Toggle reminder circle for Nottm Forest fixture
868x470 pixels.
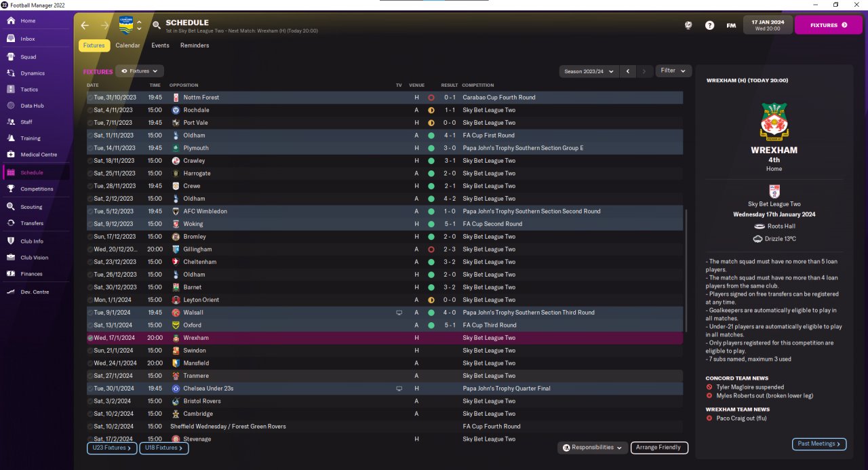90,98
